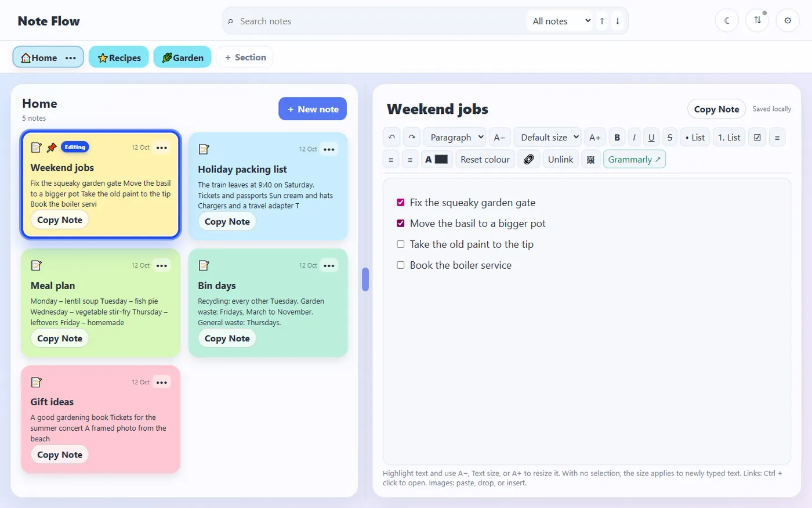
Task: Check Take the old paint to the tip
Action: pos(400,244)
